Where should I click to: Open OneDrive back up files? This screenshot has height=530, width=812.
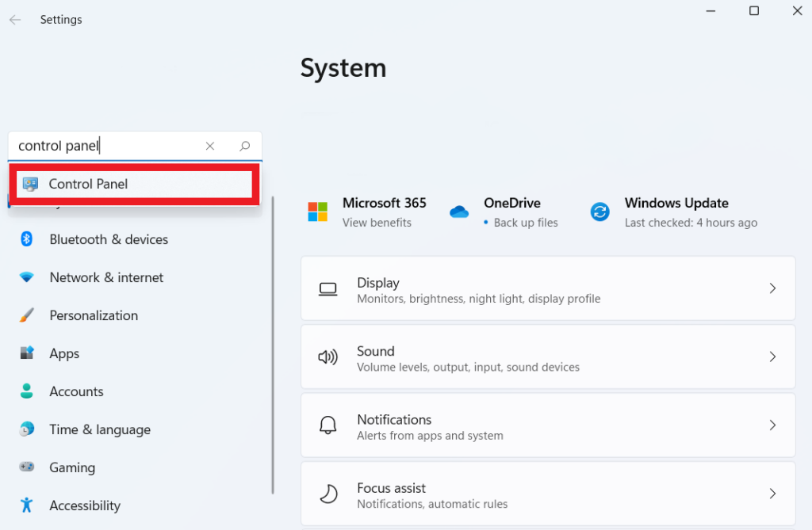(x=525, y=223)
